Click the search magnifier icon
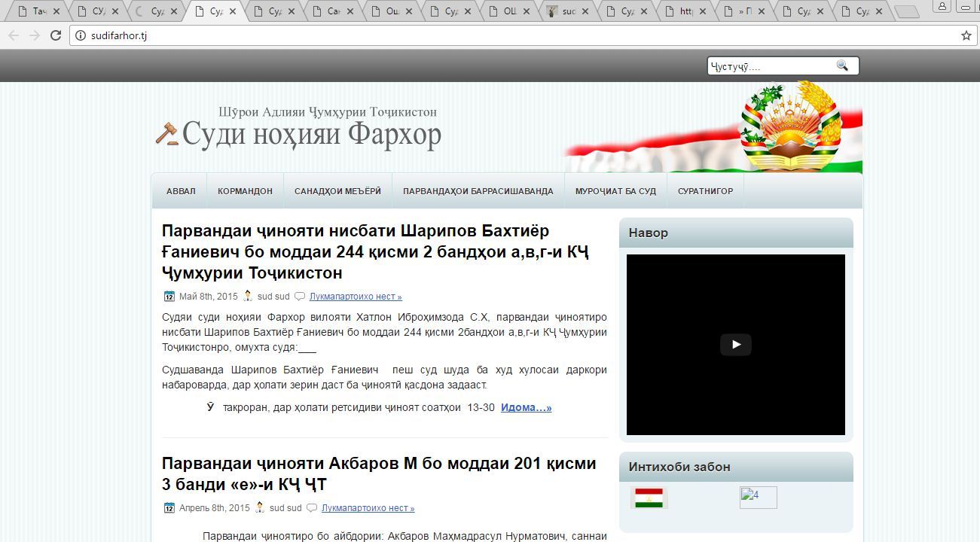980x542 pixels. (x=842, y=66)
